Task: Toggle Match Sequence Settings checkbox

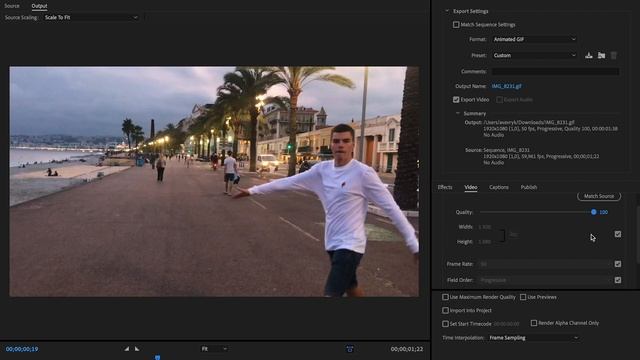Action: tap(456, 24)
